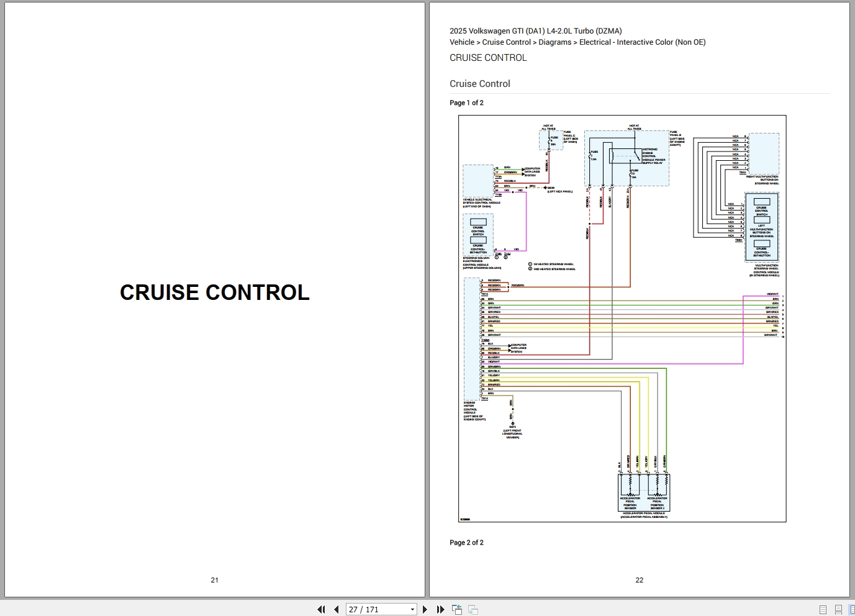The image size is (855, 616).
Task: Click the Cruise Control section heading
Action: coord(480,84)
